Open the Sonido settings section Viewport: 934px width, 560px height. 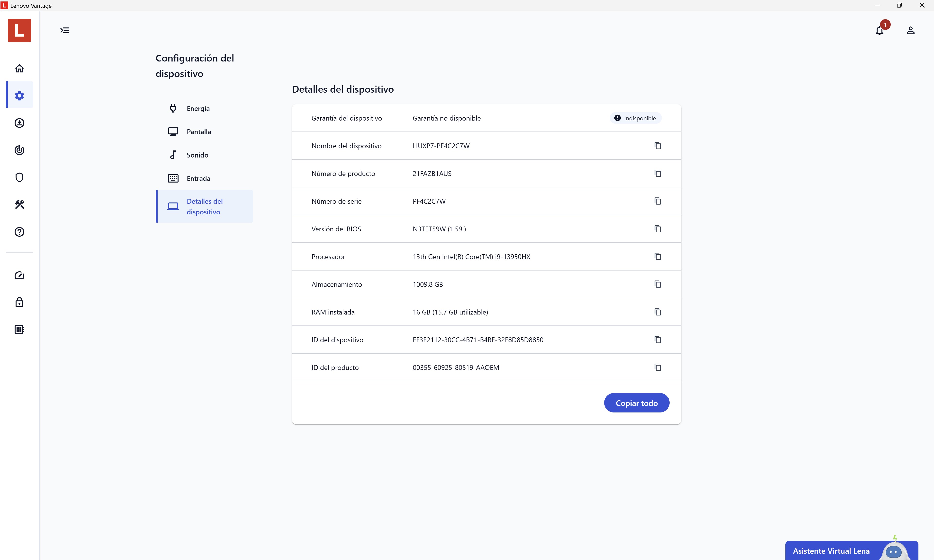pos(204,155)
